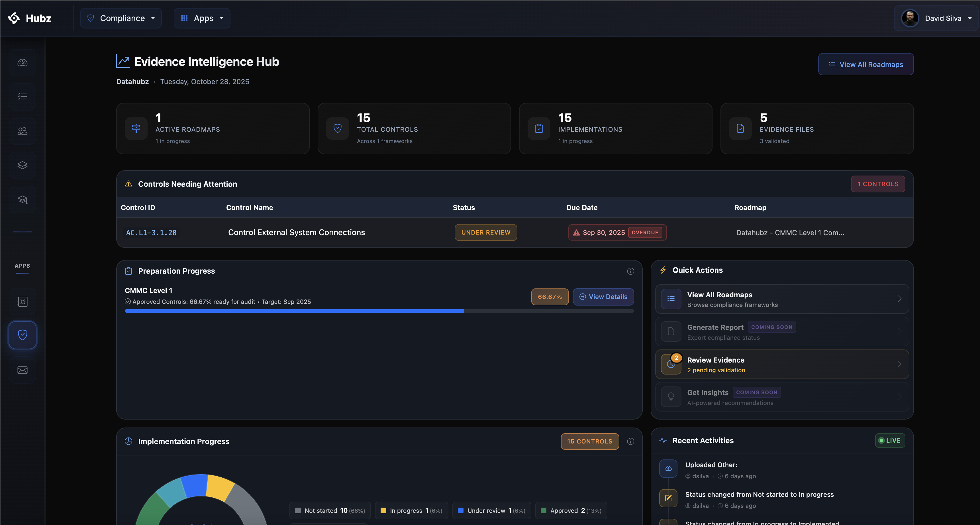
Task: Open the Compliance dropdown in the top bar
Action: [121, 18]
